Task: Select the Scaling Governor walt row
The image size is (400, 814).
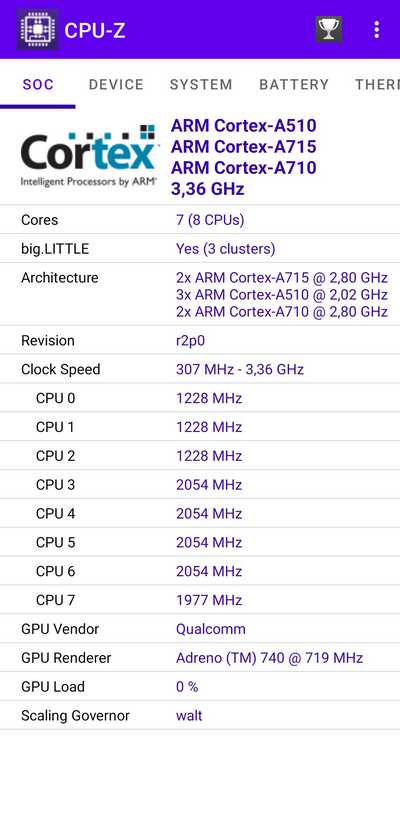Action: [x=200, y=715]
